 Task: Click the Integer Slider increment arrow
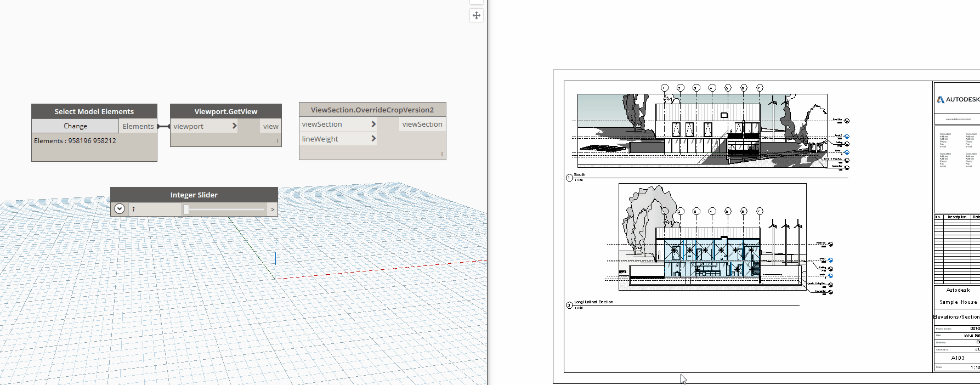[x=272, y=210]
